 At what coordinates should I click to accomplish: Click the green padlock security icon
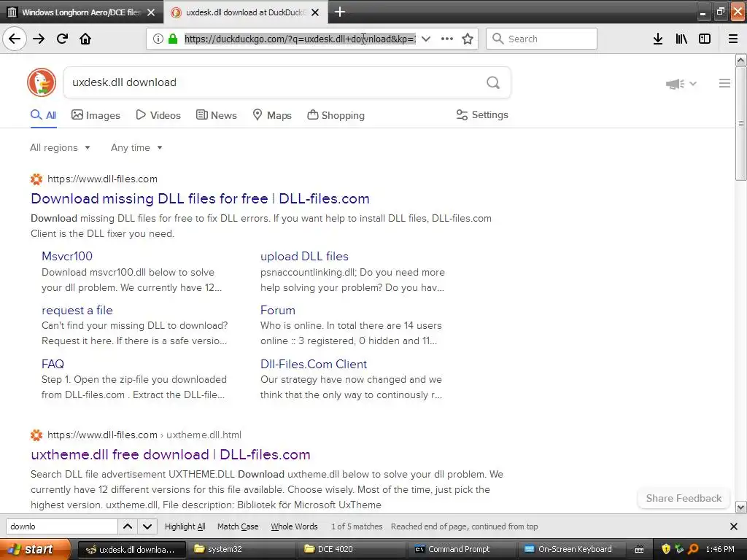coord(173,39)
